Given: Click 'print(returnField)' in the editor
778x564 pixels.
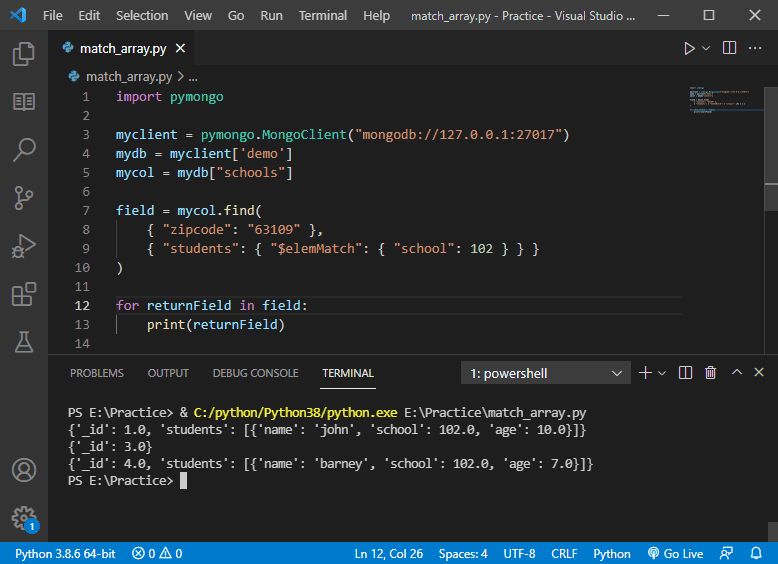Looking at the screenshot, I should [215, 325].
